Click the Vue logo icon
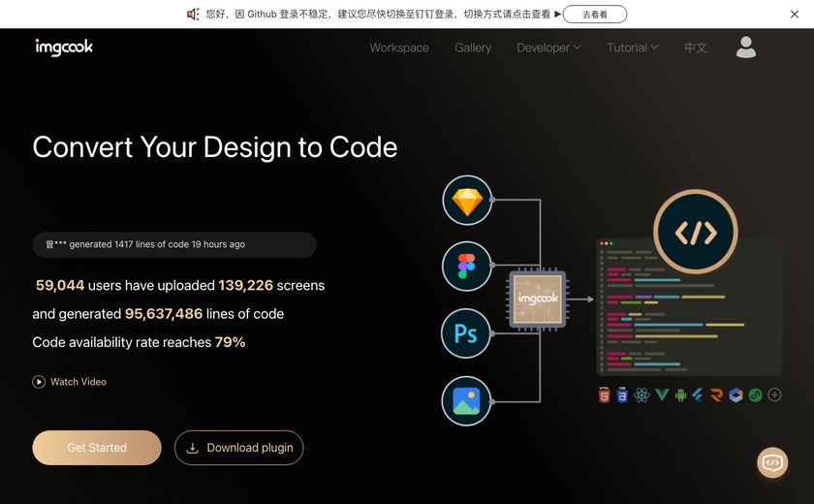The height and width of the screenshot is (504, 814). click(662, 395)
